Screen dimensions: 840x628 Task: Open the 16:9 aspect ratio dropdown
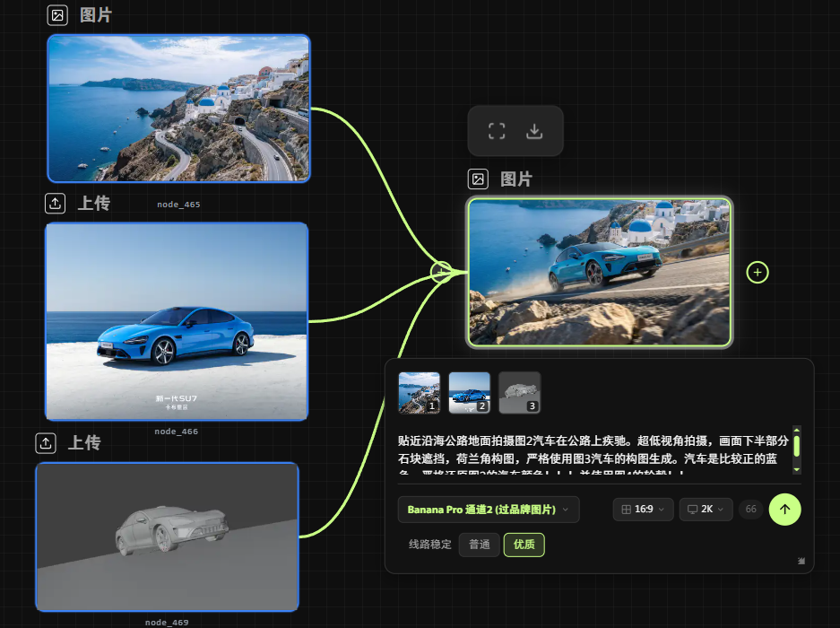643,510
